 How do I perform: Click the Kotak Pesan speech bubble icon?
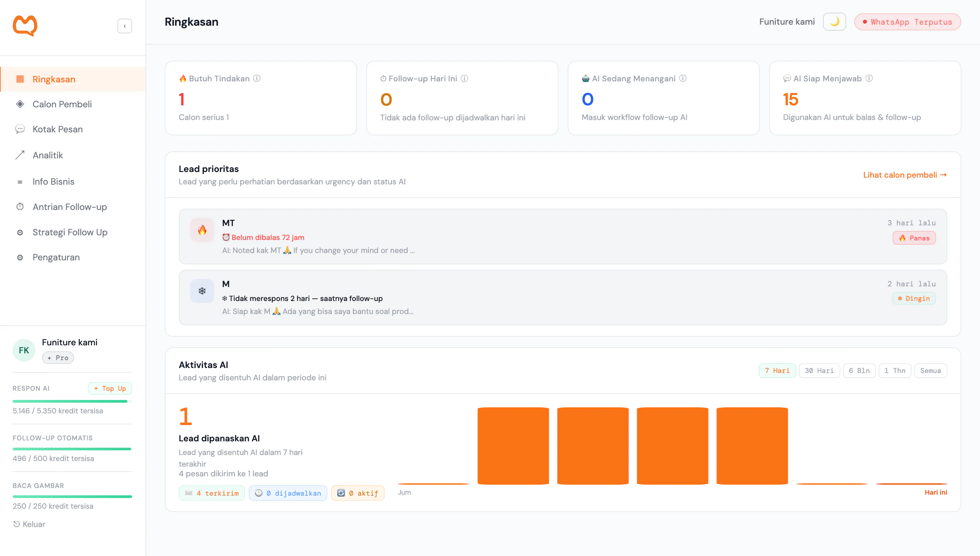pyautogui.click(x=20, y=129)
